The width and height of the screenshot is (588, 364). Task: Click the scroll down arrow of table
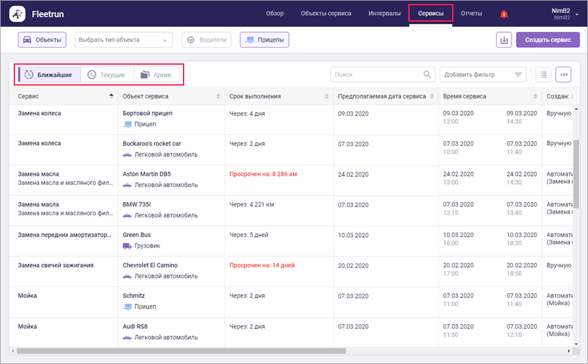[x=576, y=344]
